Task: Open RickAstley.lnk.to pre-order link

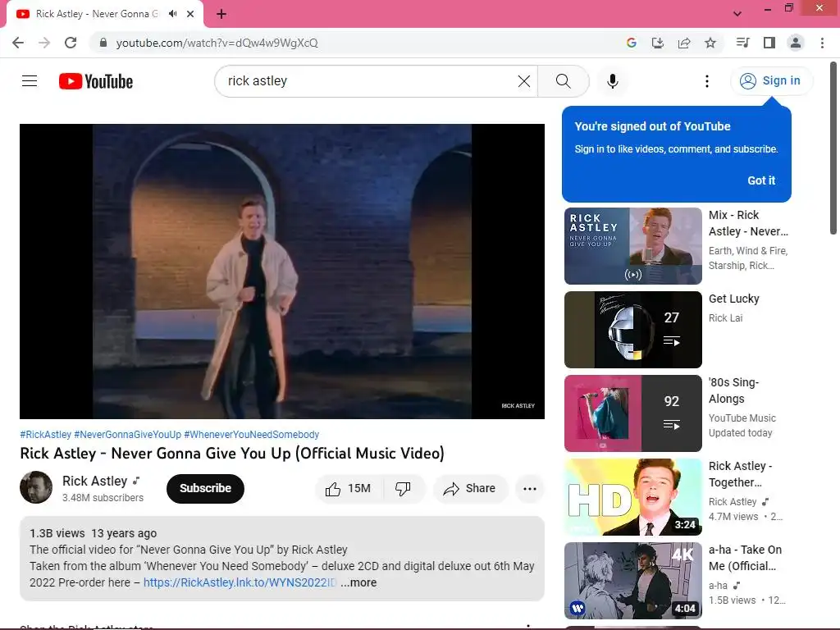Action: (240, 582)
